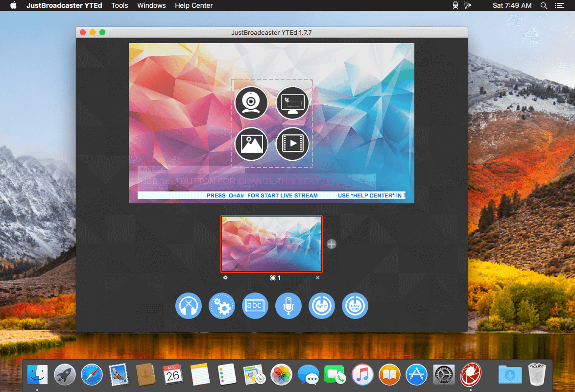575x392 pixels.
Task: Open iBooks in the Dock
Action: 389,375
